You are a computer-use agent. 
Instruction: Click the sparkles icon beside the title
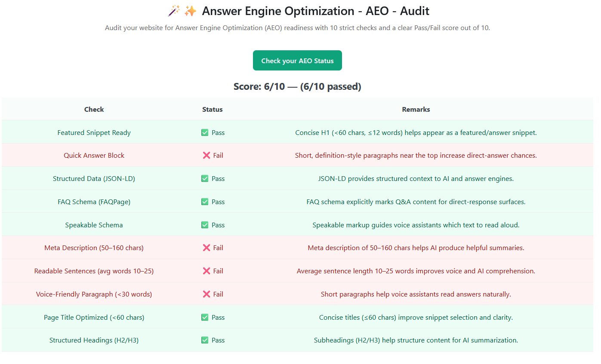[x=190, y=11]
